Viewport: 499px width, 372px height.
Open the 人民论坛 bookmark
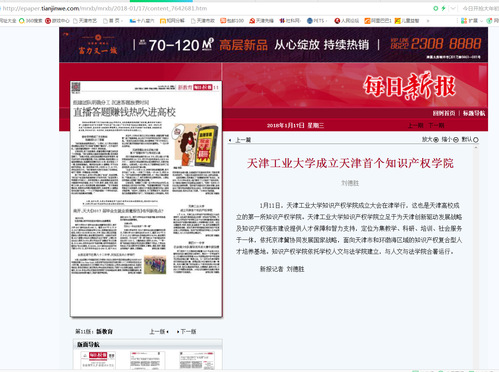coord(347,21)
